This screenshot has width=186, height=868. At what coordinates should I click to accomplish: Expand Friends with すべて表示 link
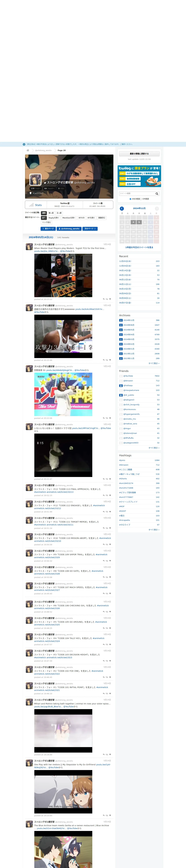click(x=154, y=448)
